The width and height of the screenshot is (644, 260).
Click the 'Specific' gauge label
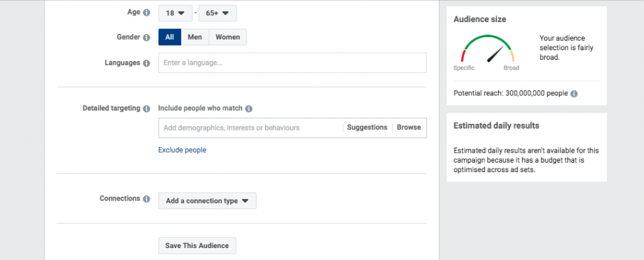point(464,68)
